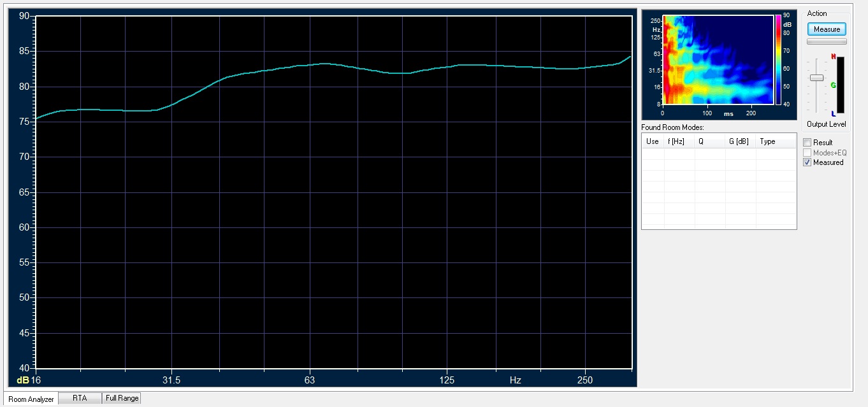Viewport: 868px width, 407px height.
Task: Click the yellow dB axis label
Action: coord(23,380)
